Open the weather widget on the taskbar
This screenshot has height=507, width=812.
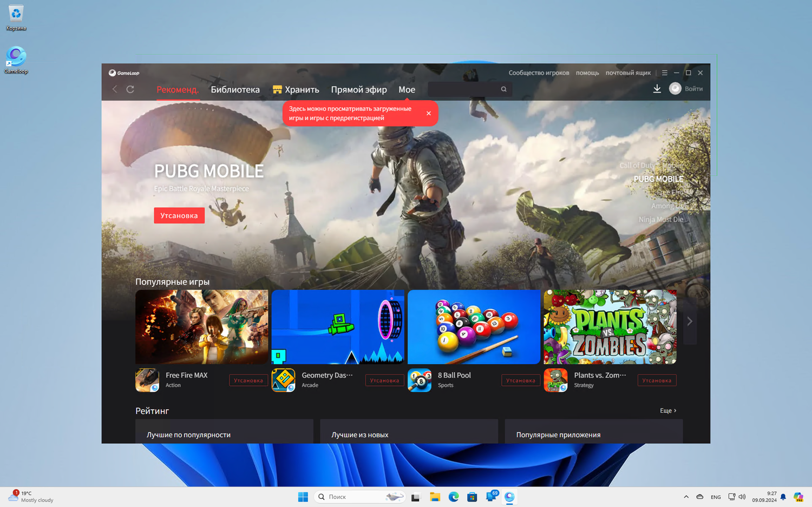31,497
